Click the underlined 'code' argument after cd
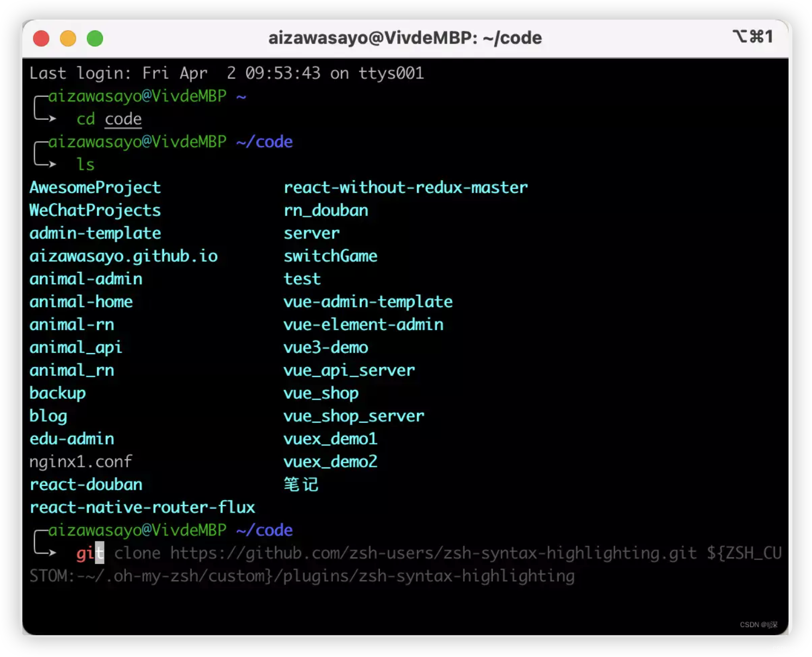 (x=123, y=119)
